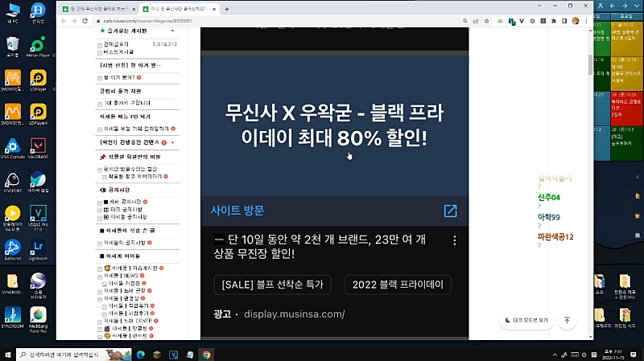Click the Chrome icon in the taskbar

[206, 355]
